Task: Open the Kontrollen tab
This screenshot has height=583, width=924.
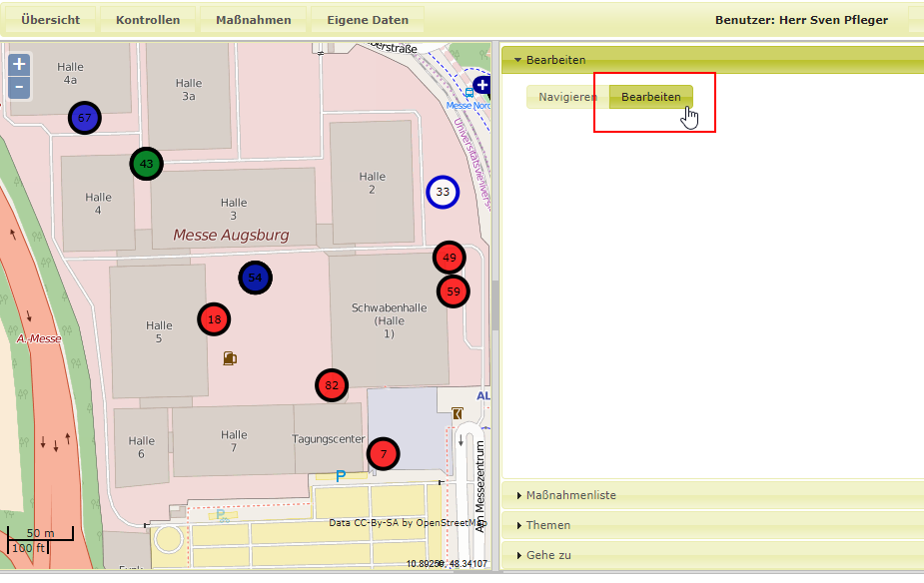Action: point(148,20)
